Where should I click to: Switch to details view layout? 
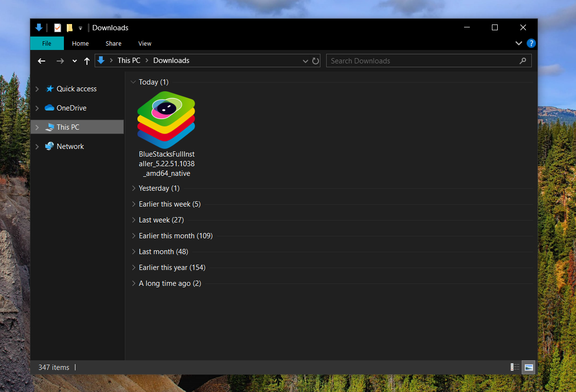pos(515,367)
